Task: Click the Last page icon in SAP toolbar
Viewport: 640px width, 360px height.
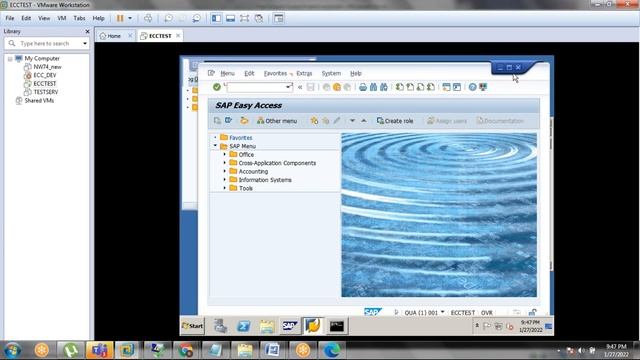Action: tap(431, 87)
